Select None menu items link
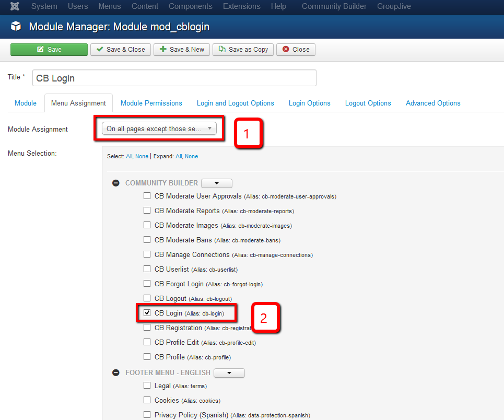The image size is (504, 420). [x=142, y=156]
